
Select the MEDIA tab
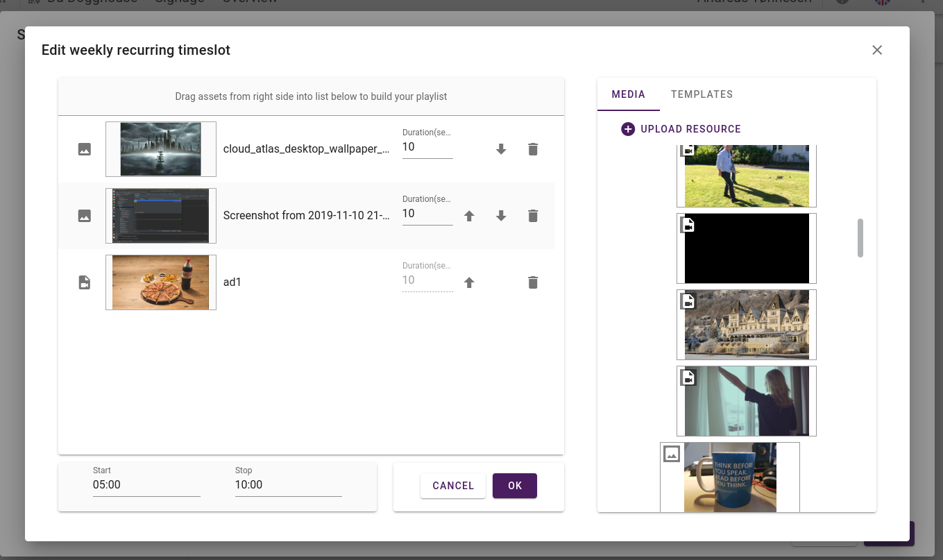628,94
